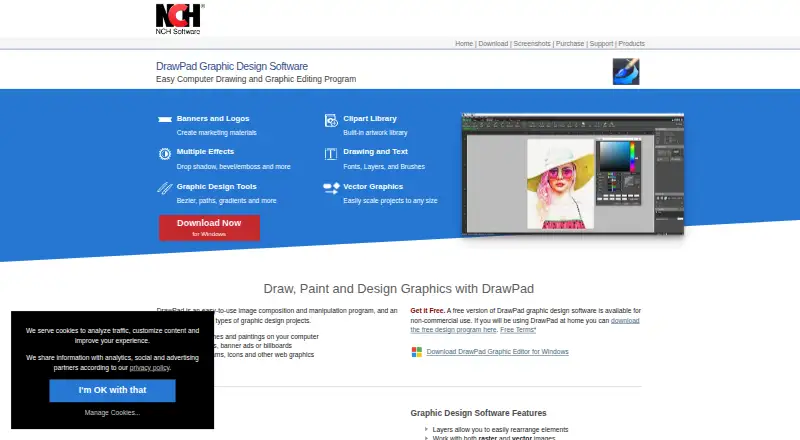Click the Multiple Effects heading

coord(205,152)
